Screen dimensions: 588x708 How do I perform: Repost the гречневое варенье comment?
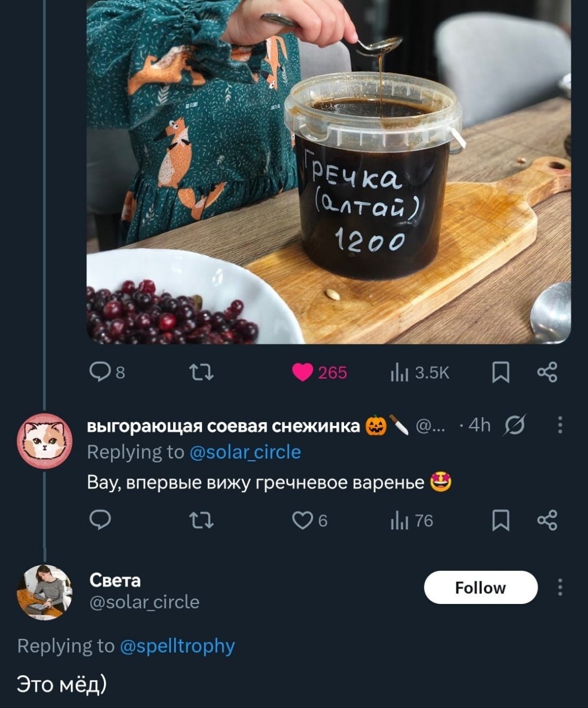coord(201,520)
